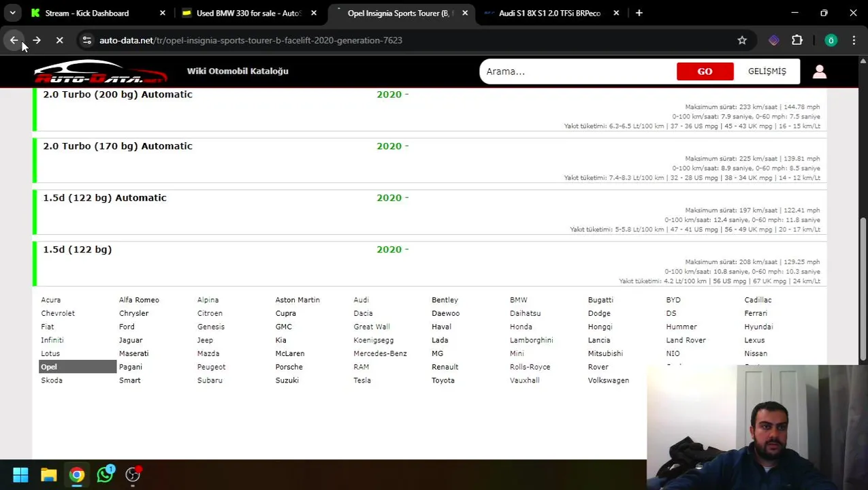Viewport: 868px width, 490px height.
Task: Click the red GO search button
Action: 705,71
